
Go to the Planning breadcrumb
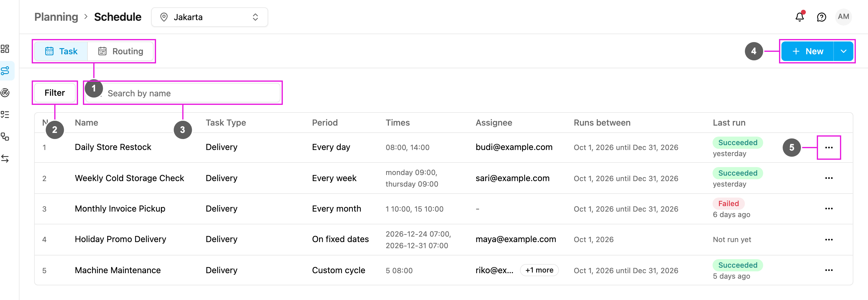(56, 17)
